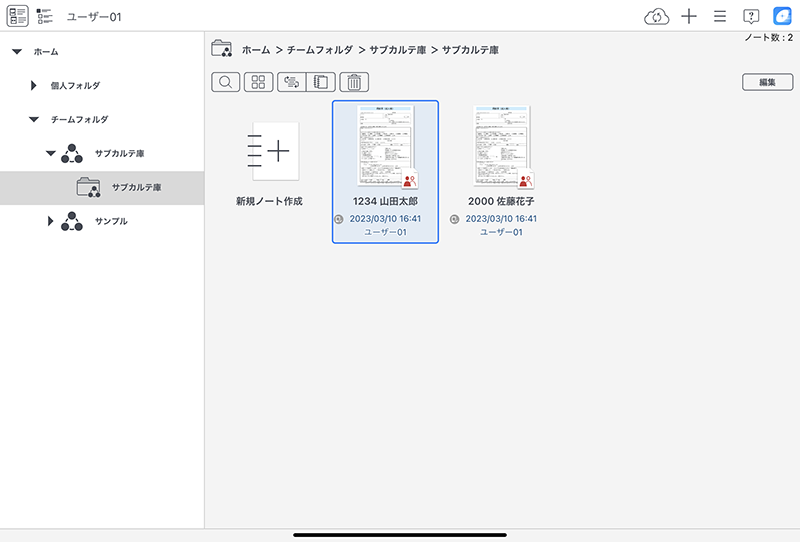Click the sort order icon

(x=291, y=83)
